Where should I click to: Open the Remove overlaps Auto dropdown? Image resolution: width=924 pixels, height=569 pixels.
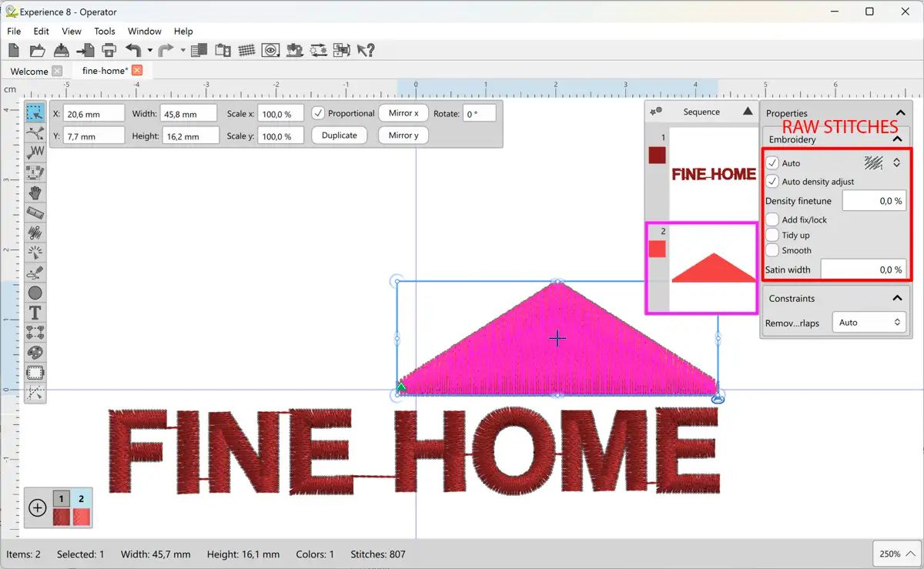tap(869, 323)
